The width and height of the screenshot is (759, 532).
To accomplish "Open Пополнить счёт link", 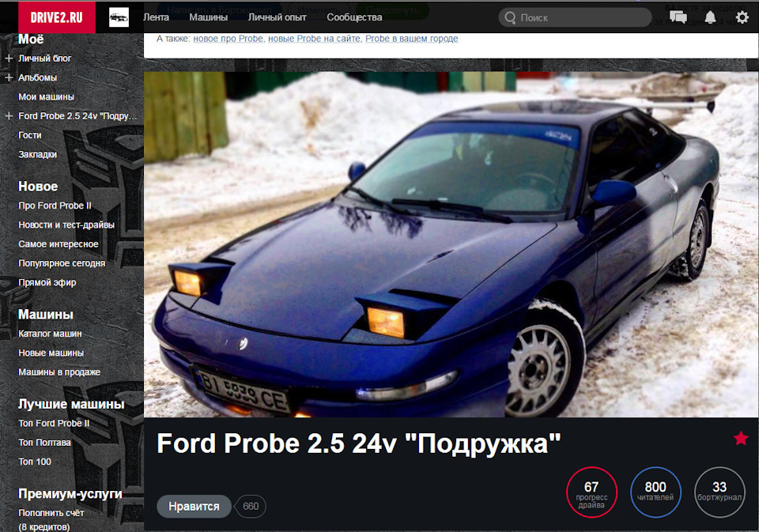I will tap(51, 513).
